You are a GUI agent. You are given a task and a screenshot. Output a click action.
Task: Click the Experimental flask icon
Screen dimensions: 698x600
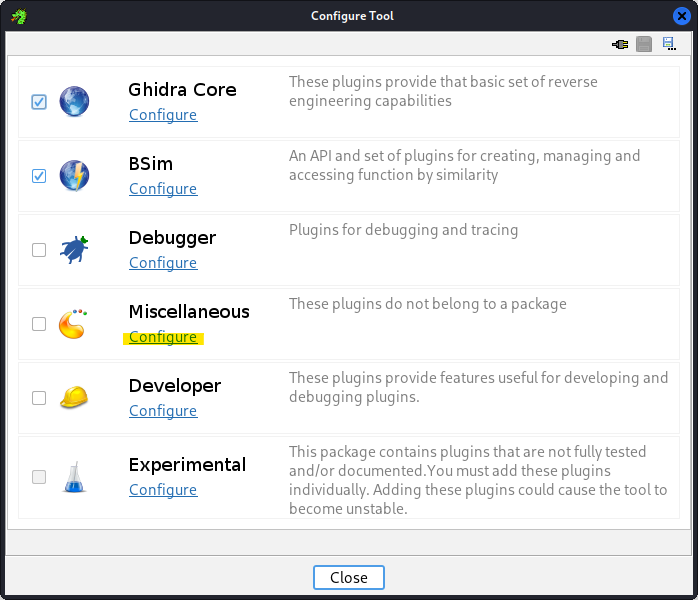pyautogui.click(x=74, y=476)
